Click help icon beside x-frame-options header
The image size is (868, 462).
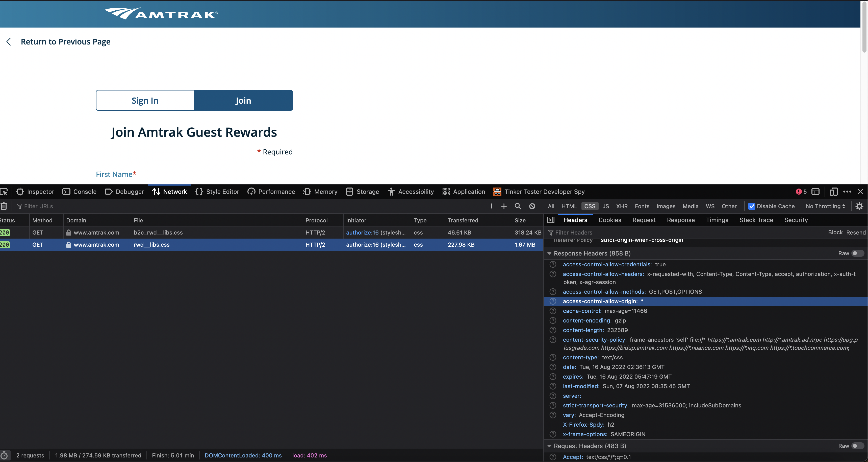pyautogui.click(x=553, y=434)
